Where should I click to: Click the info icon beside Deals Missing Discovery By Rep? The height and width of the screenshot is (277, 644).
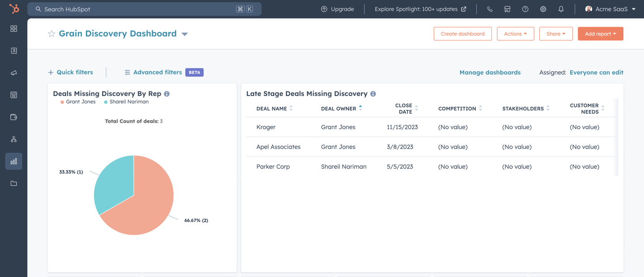click(x=167, y=94)
